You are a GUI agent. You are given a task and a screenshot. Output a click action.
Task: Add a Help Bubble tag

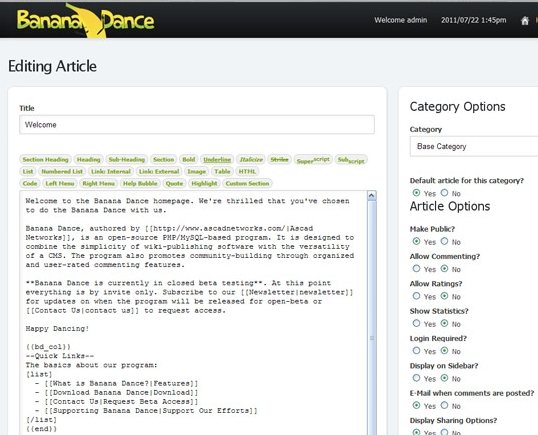[x=140, y=184]
